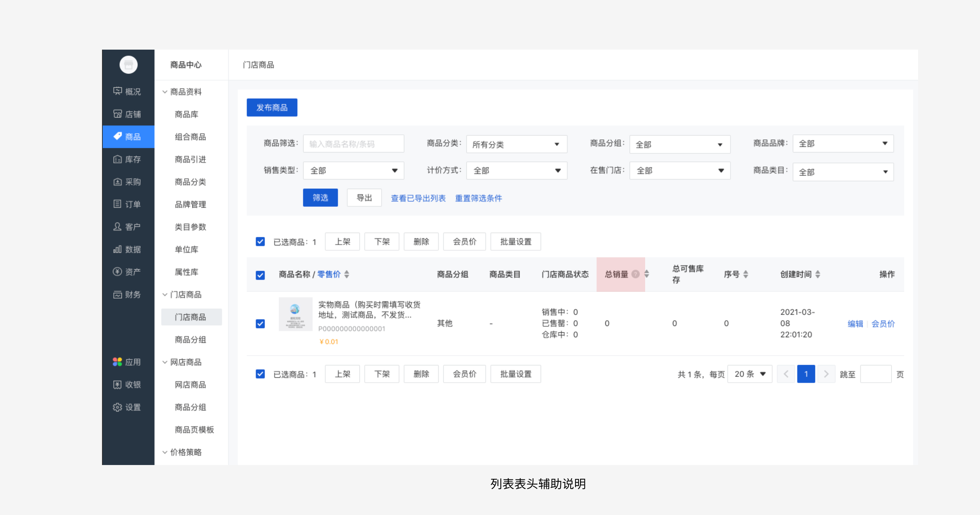Click the 应用 colorful apps icon

point(117,362)
